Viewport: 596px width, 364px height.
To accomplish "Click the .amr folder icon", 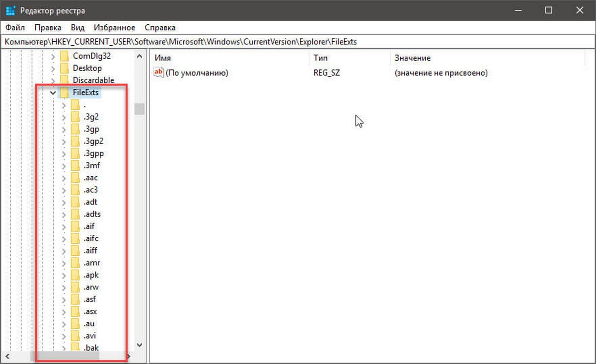I will 75,263.
